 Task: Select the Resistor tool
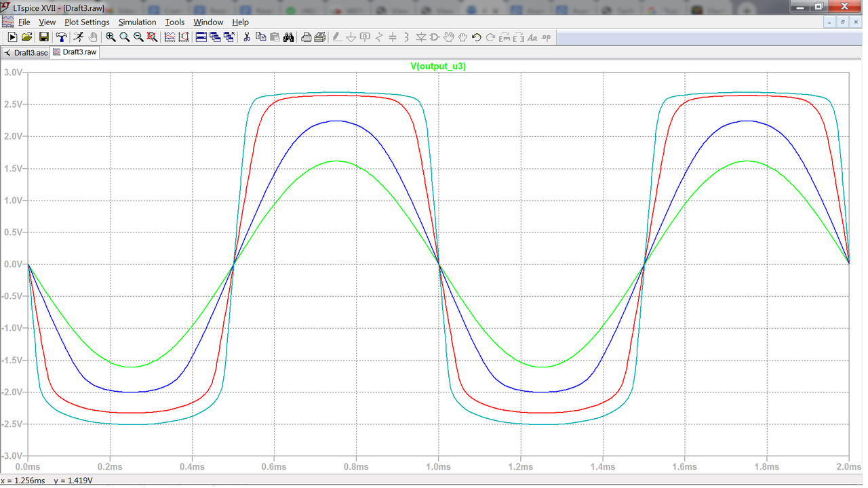pos(379,37)
